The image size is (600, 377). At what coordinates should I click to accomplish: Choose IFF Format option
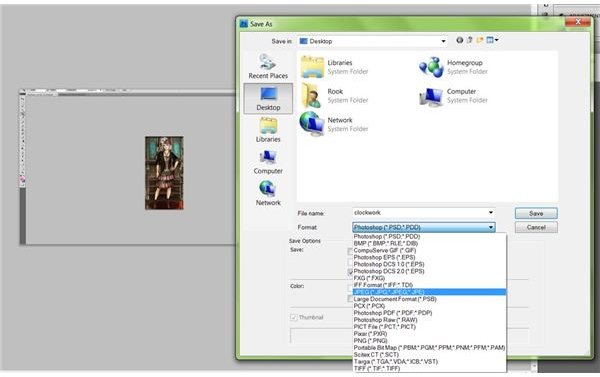click(429, 285)
